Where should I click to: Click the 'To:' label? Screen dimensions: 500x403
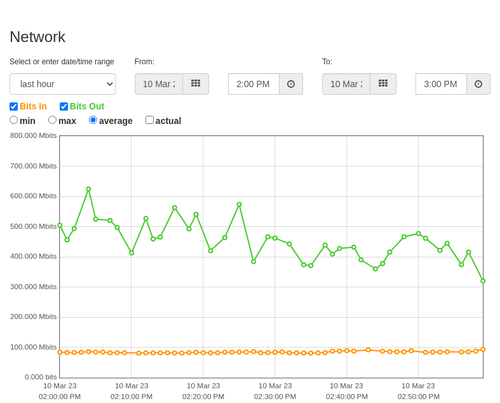(x=327, y=62)
